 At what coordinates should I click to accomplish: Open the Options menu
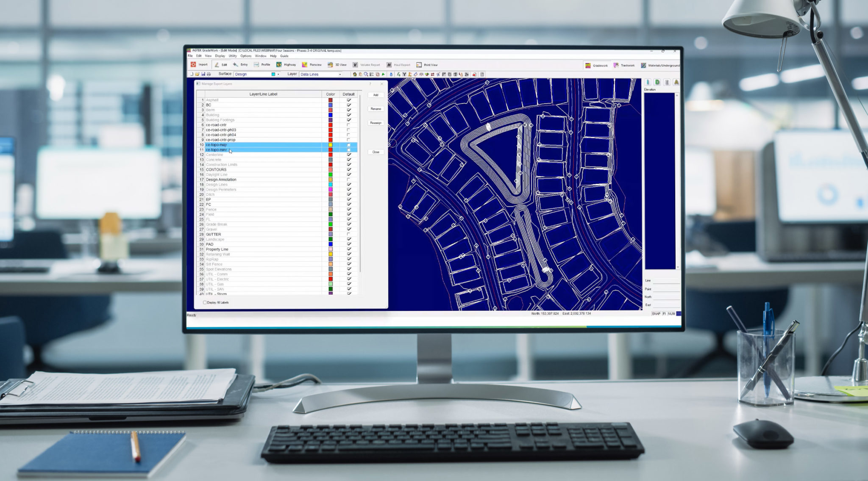pyautogui.click(x=246, y=56)
